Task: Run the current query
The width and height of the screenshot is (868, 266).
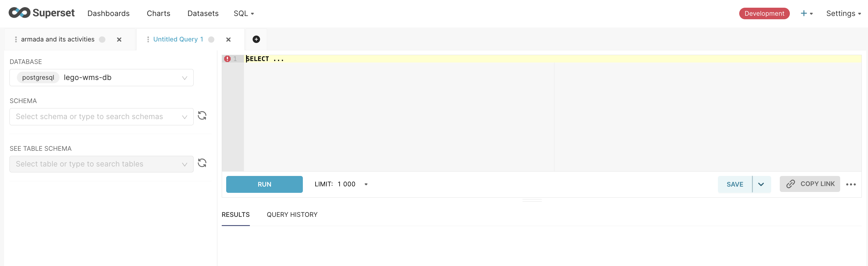Action: pyautogui.click(x=264, y=184)
